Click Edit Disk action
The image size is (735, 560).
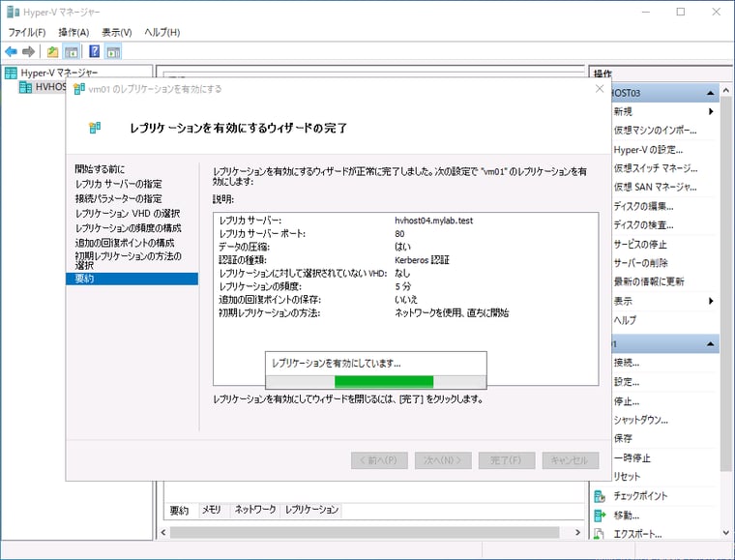tap(643, 206)
